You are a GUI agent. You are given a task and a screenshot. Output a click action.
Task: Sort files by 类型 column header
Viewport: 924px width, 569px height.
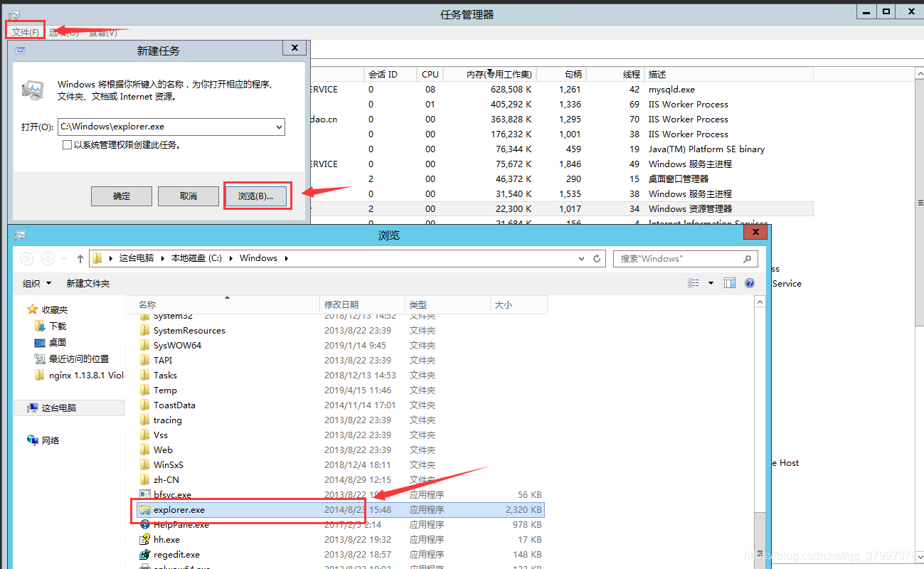click(447, 304)
